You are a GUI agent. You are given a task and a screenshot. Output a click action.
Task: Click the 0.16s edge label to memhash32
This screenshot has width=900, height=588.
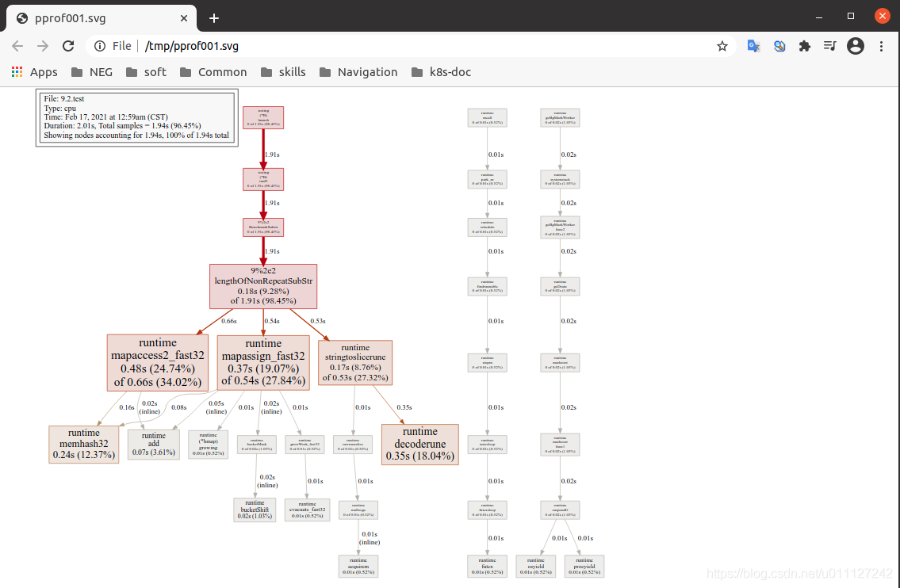click(x=127, y=407)
